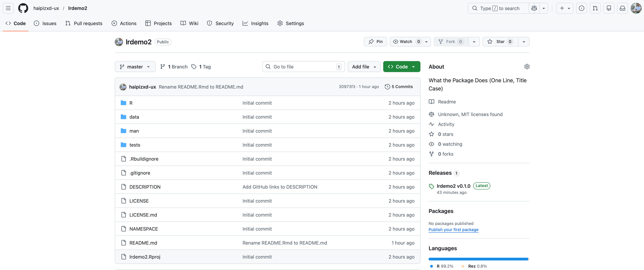The image size is (644, 270).
Task: Open the repositories icon in header
Action: click(x=609, y=8)
